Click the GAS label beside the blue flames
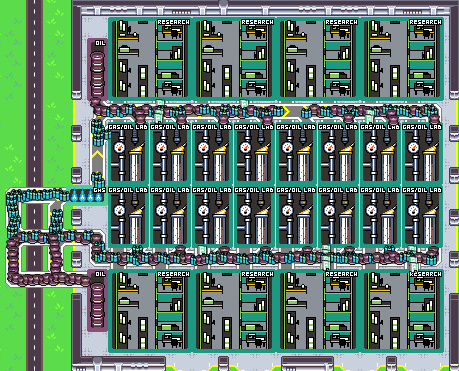The height and width of the screenshot is (371, 459). (x=99, y=190)
